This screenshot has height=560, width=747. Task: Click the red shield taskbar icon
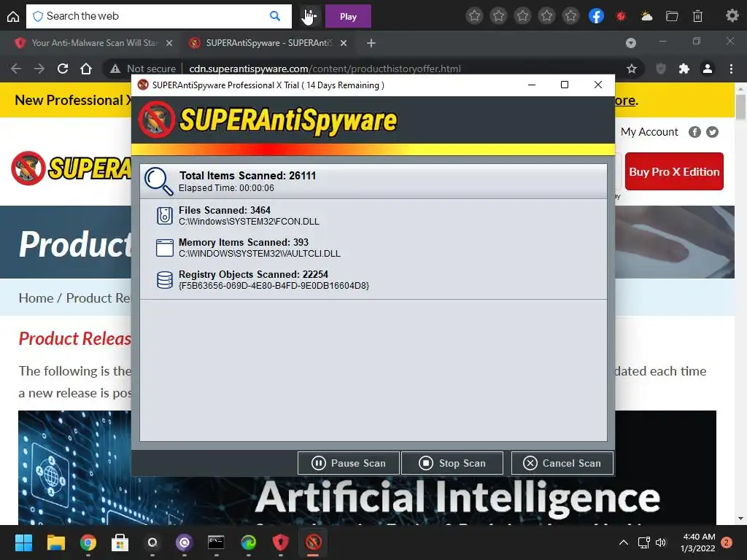(281, 542)
